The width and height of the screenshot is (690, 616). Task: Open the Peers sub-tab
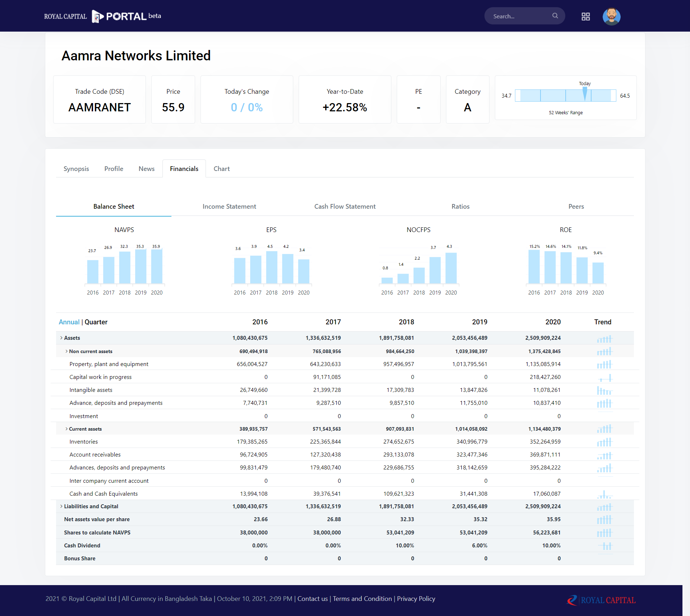(576, 207)
